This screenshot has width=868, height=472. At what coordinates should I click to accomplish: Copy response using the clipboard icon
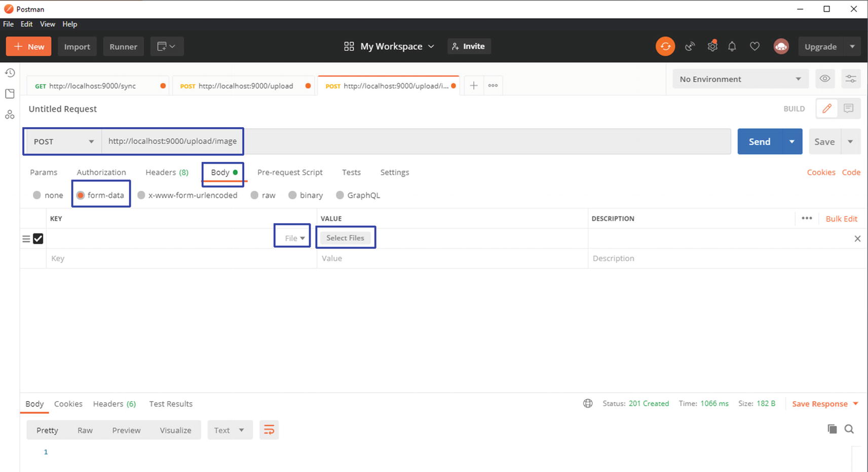832,429
